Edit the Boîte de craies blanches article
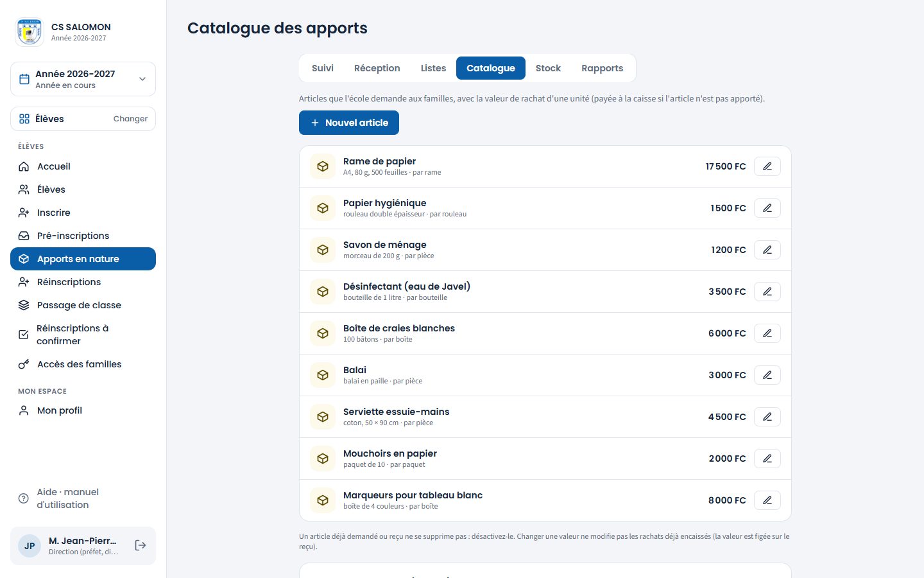The image size is (924, 578). [x=767, y=333]
